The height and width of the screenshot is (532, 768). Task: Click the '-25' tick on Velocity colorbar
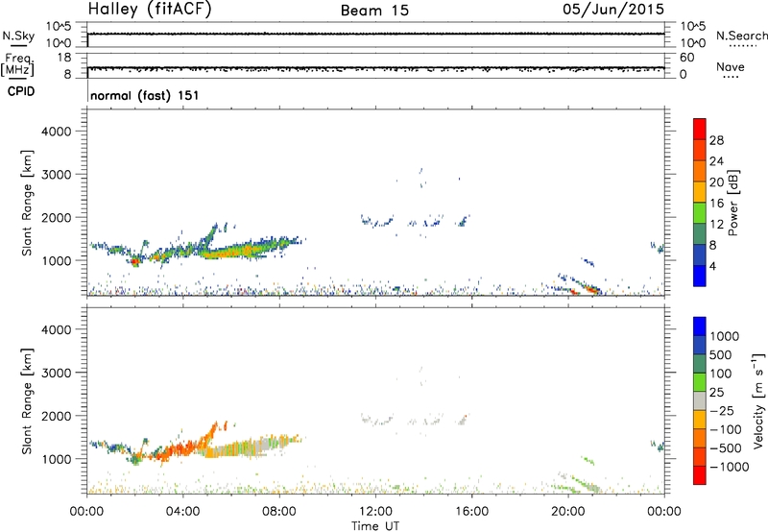pyautogui.click(x=722, y=410)
